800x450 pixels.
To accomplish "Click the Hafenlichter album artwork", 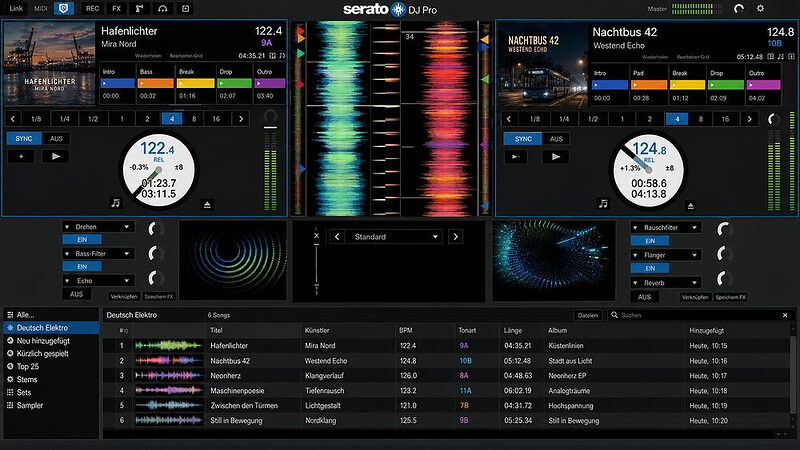I will (49, 63).
